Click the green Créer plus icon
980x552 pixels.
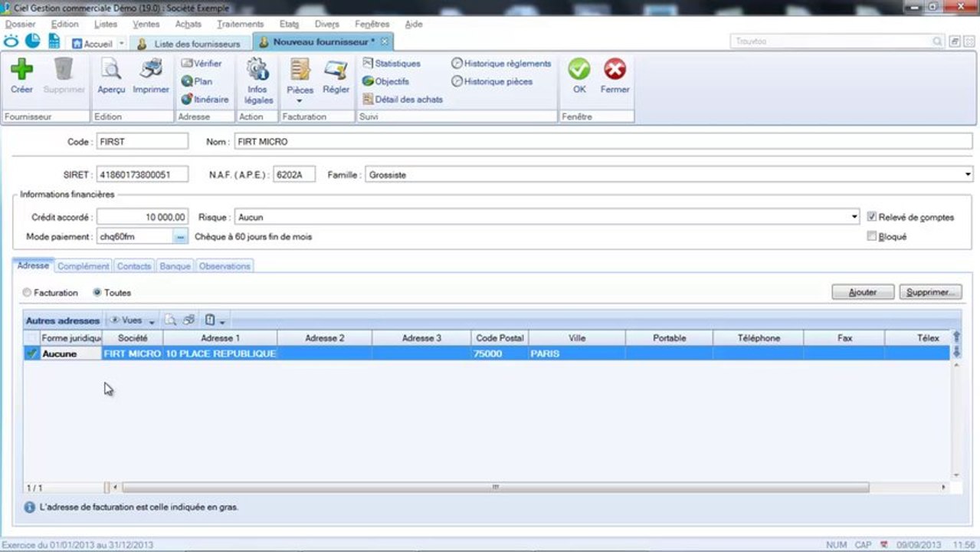coord(21,70)
